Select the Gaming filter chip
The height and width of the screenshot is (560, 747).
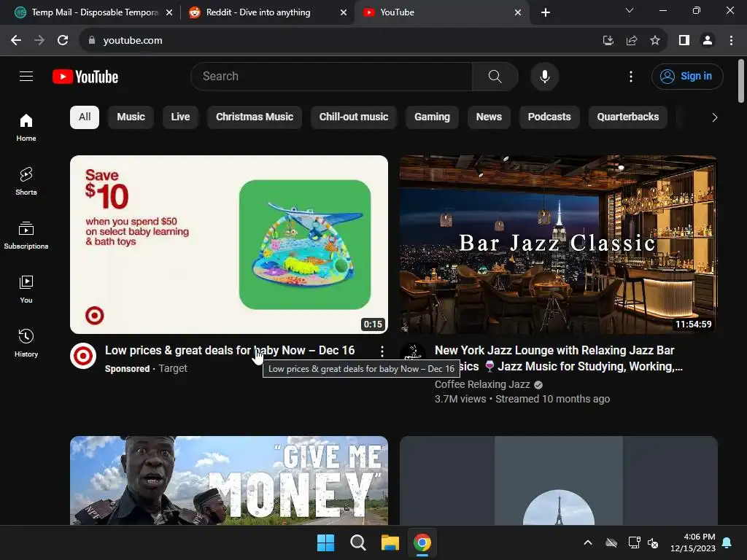click(432, 117)
